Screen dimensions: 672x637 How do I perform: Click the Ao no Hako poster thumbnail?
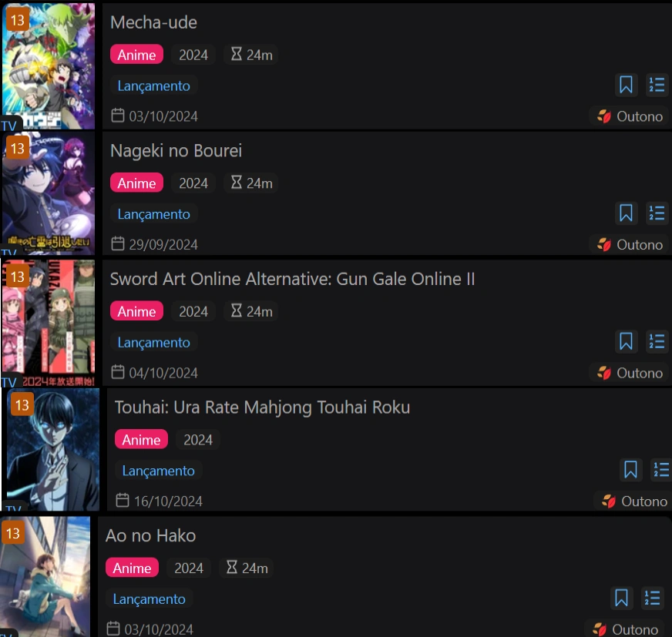click(45, 577)
